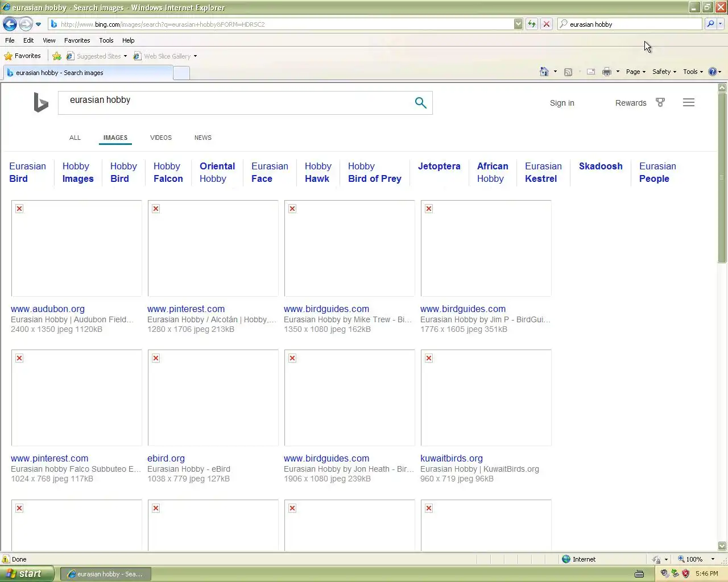The height and width of the screenshot is (582, 728).
Task: Open Bing hamburger menu icon
Action: [x=689, y=103]
